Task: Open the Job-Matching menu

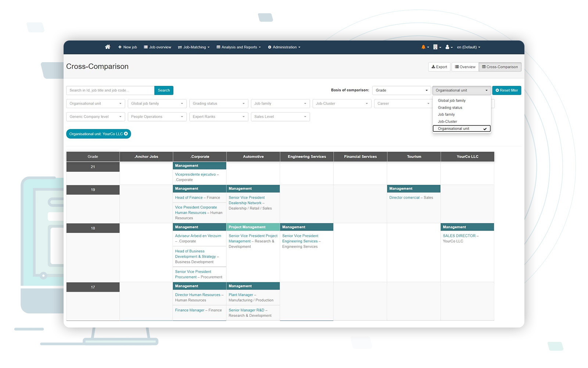Action: click(x=194, y=47)
